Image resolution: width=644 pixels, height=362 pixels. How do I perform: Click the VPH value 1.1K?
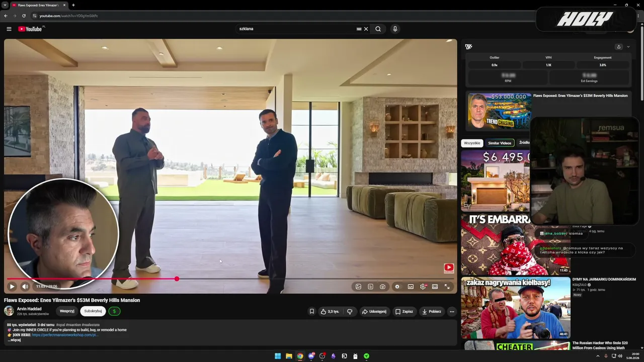coord(548,65)
